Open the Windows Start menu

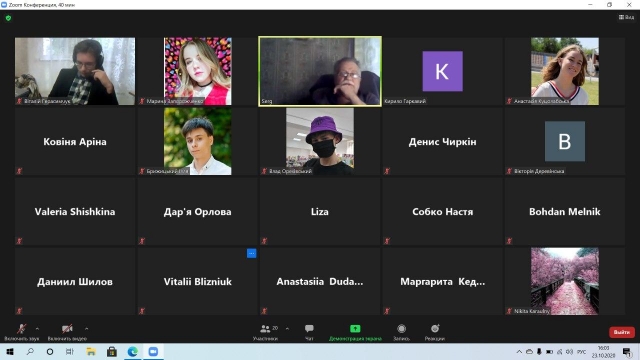(x=10, y=351)
